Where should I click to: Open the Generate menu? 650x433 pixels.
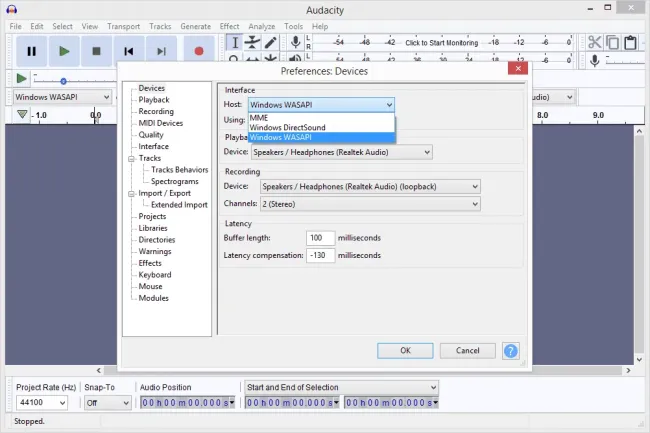click(x=196, y=26)
